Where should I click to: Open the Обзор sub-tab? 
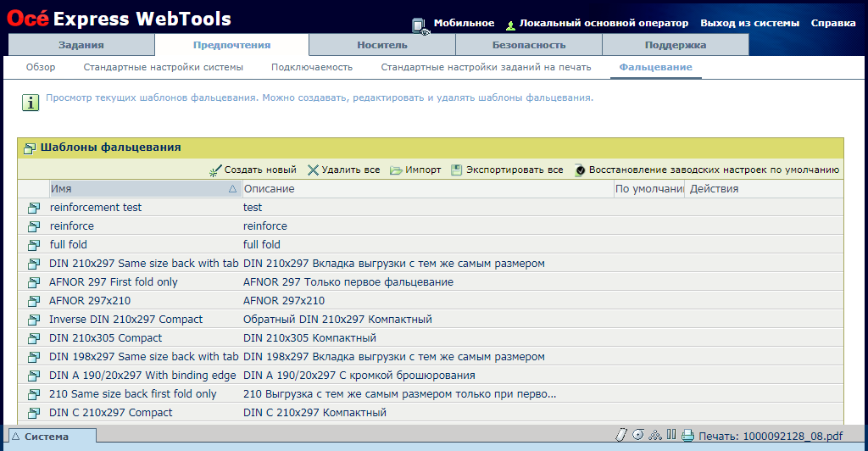tap(41, 67)
